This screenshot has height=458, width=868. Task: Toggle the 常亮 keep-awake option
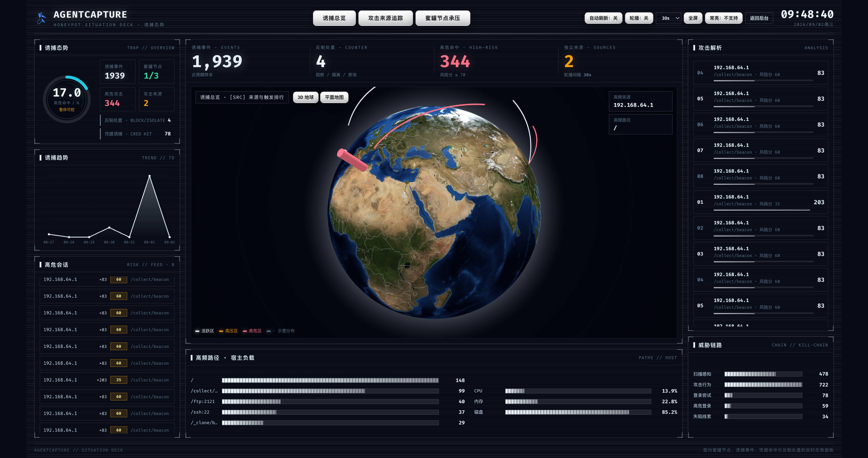click(723, 18)
